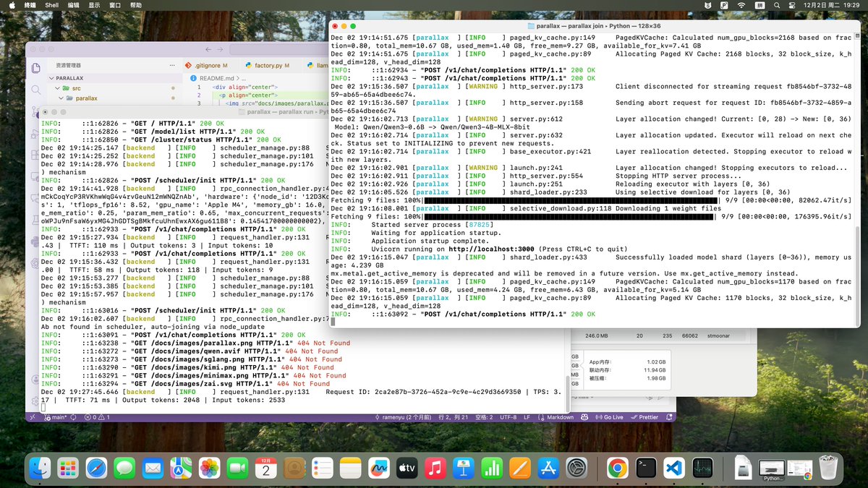The height and width of the screenshot is (488, 868).
Task: Switch to the factory.py editor tab
Action: coord(267,65)
